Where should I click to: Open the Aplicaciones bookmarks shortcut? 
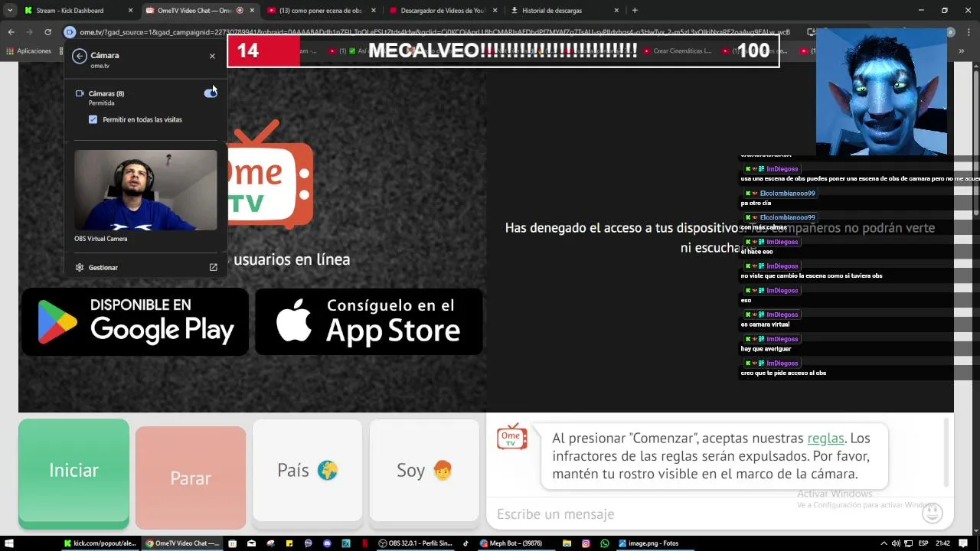[29, 51]
